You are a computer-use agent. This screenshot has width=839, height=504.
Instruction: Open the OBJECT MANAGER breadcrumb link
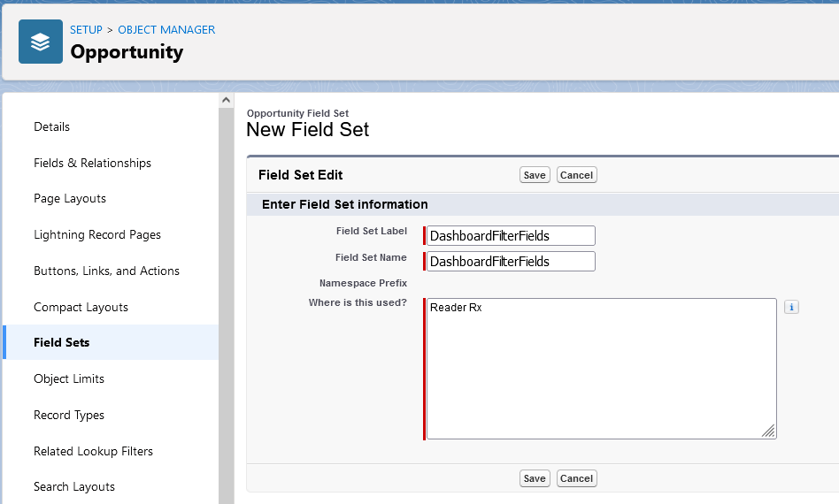(166, 29)
